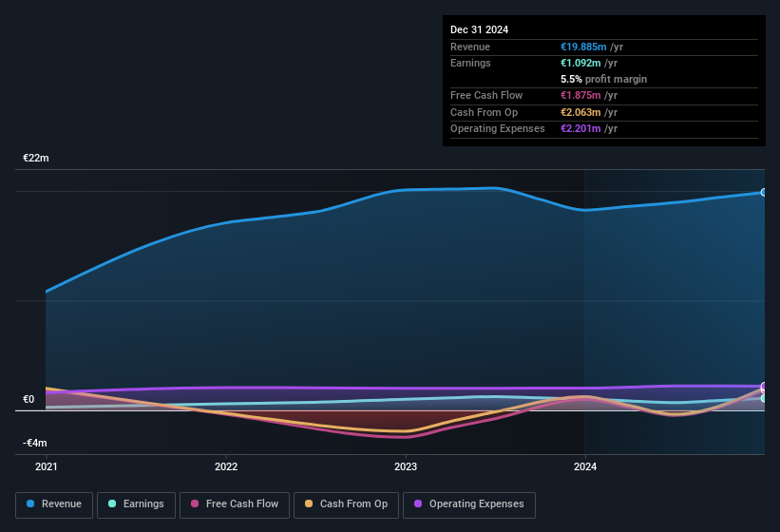Toggle the Cash From Op legend button
The width and height of the screenshot is (780, 532).
click(x=346, y=505)
